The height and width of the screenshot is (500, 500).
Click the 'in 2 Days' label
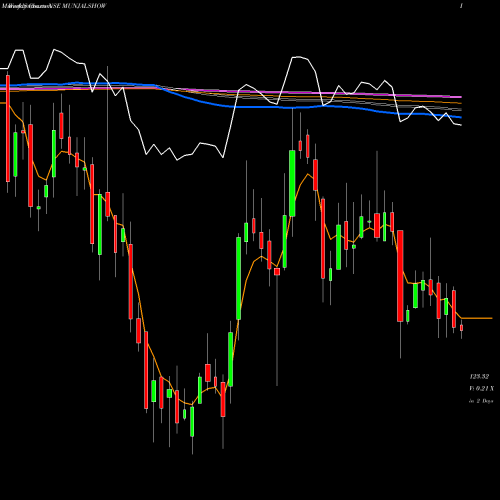481,401
